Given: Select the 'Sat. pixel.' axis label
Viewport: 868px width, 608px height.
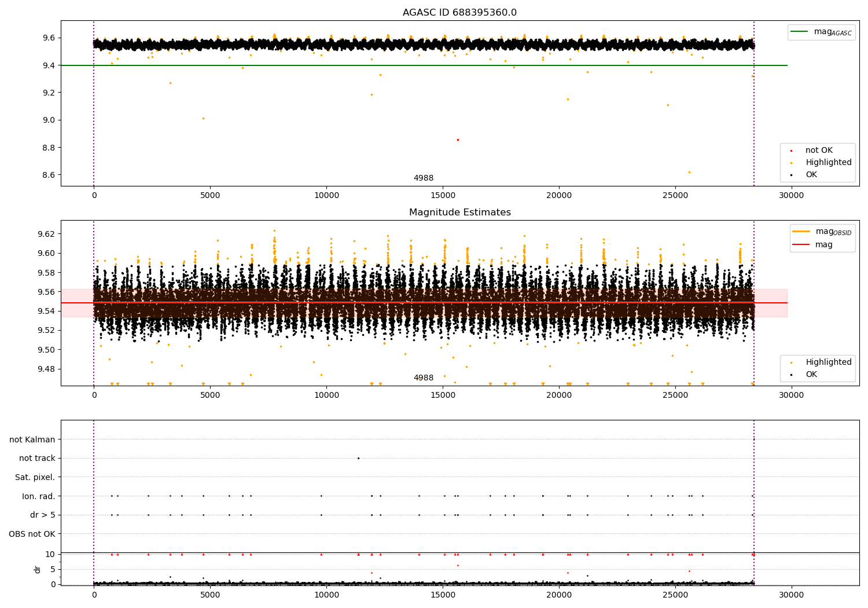Looking at the screenshot, I should (35, 477).
